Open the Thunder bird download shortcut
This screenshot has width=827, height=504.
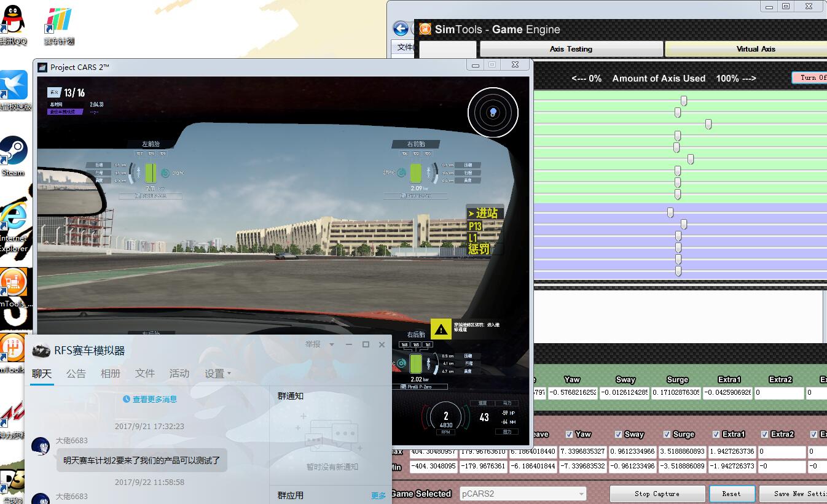14,90
